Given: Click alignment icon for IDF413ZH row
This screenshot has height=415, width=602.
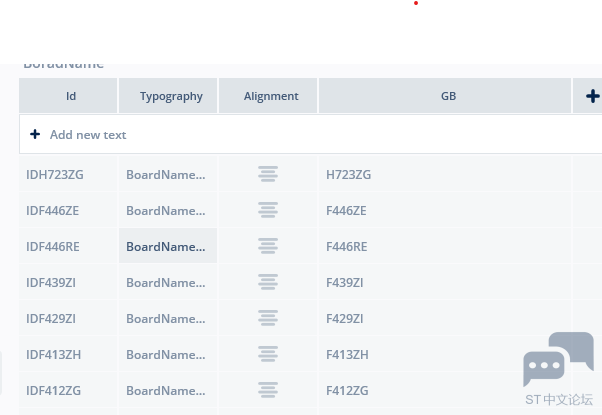Looking at the screenshot, I should pyautogui.click(x=267, y=355).
